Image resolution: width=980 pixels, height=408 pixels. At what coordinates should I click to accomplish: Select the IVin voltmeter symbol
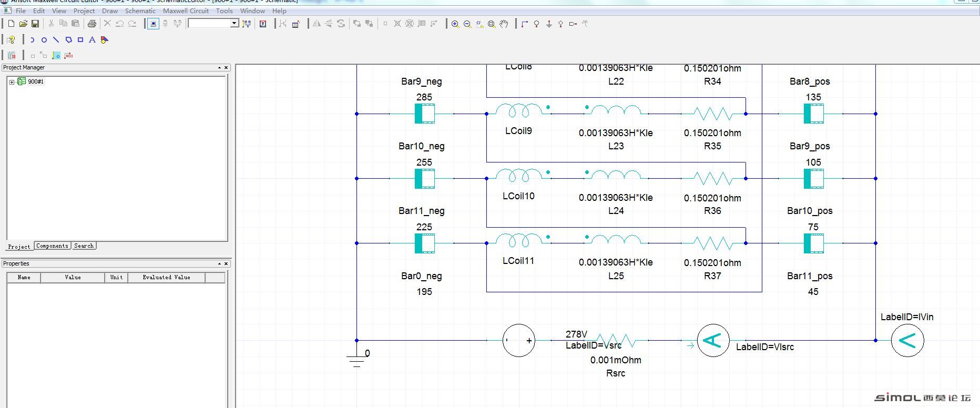click(907, 341)
